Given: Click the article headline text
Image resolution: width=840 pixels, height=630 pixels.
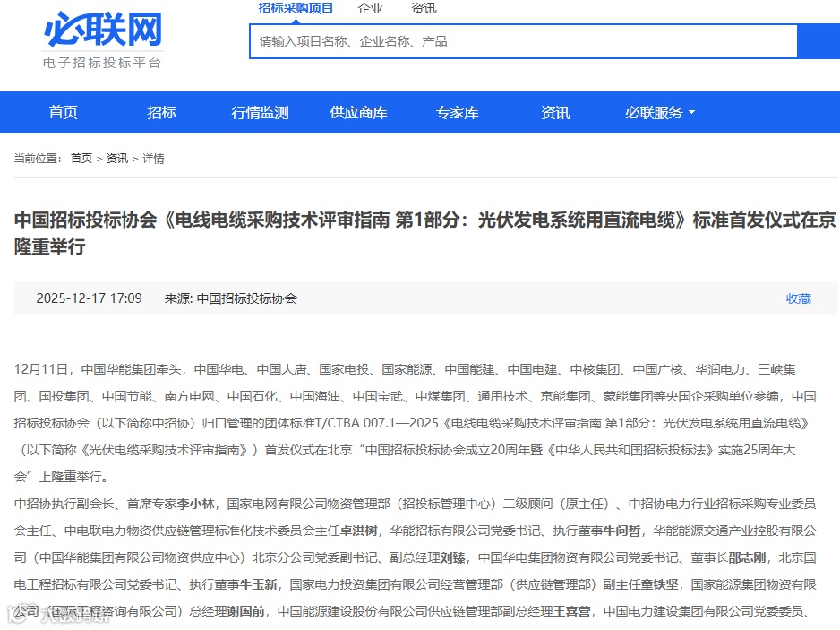Looking at the screenshot, I should 424,233.
